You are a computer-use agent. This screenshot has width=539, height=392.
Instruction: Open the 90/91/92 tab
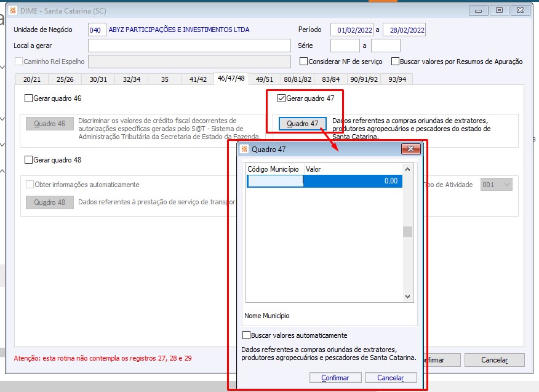point(364,79)
